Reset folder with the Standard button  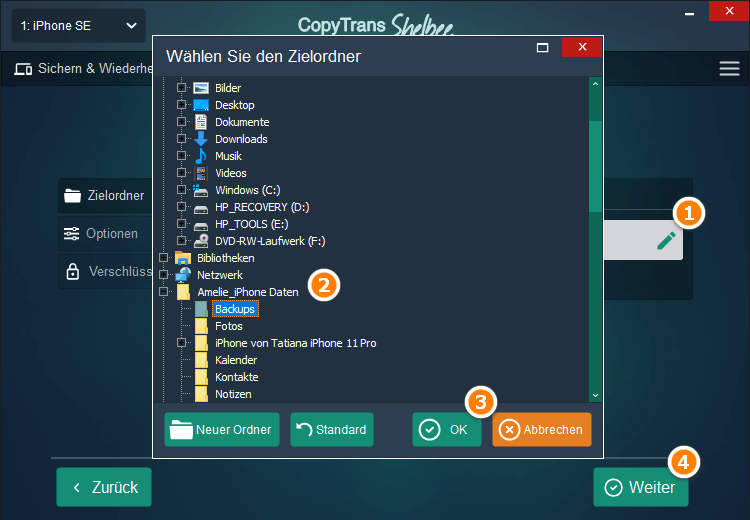click(x=331, y=430)
